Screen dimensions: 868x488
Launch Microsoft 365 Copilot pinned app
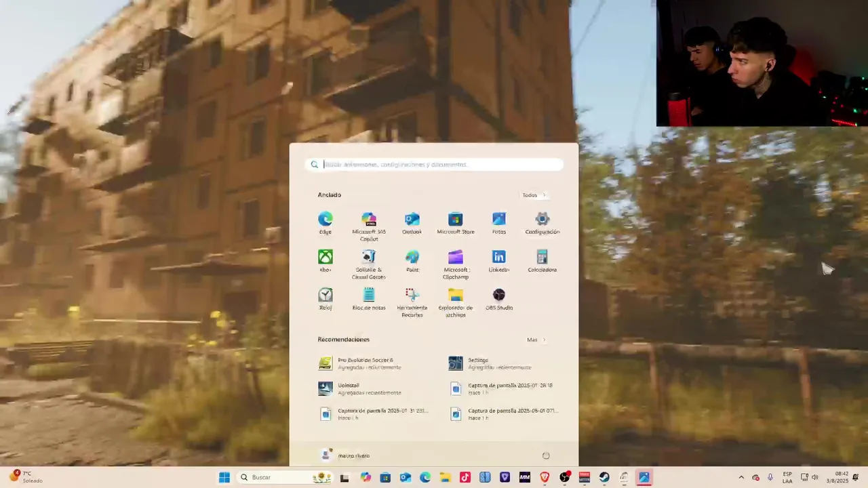[x=369, y=226]
